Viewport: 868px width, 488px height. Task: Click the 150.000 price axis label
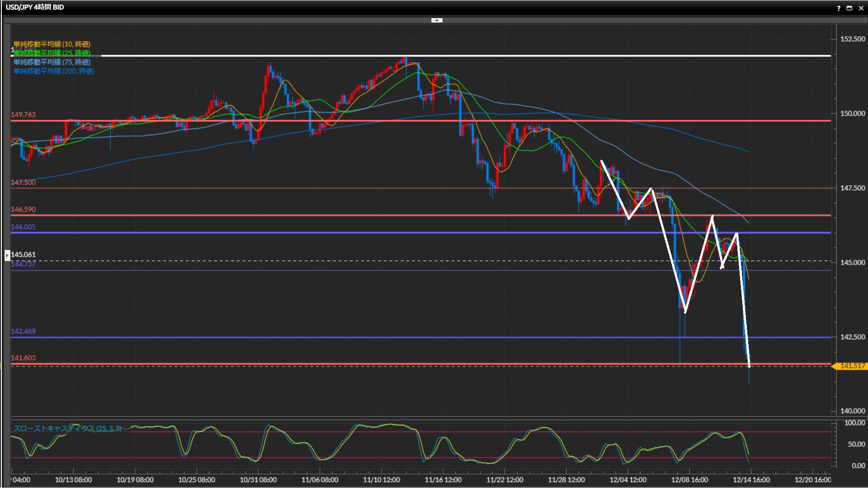point(852,113)
